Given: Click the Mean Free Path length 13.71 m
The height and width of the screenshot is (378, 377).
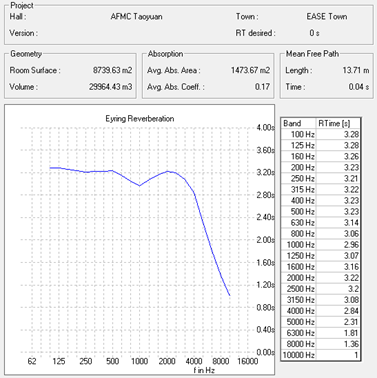Looking at the screenshot, I should tap(356, 70).
